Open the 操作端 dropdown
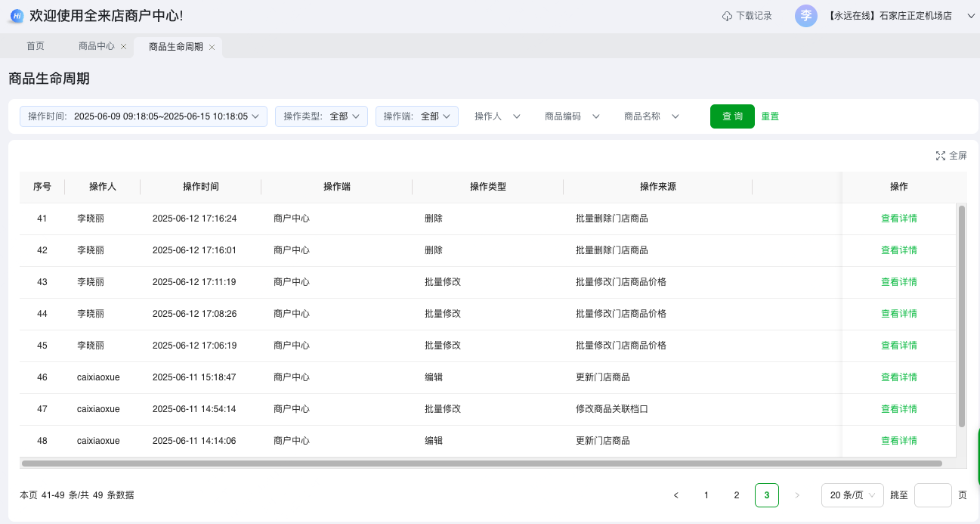The height and width of the screenshot is (524, 980). click(x=417, y=116)
